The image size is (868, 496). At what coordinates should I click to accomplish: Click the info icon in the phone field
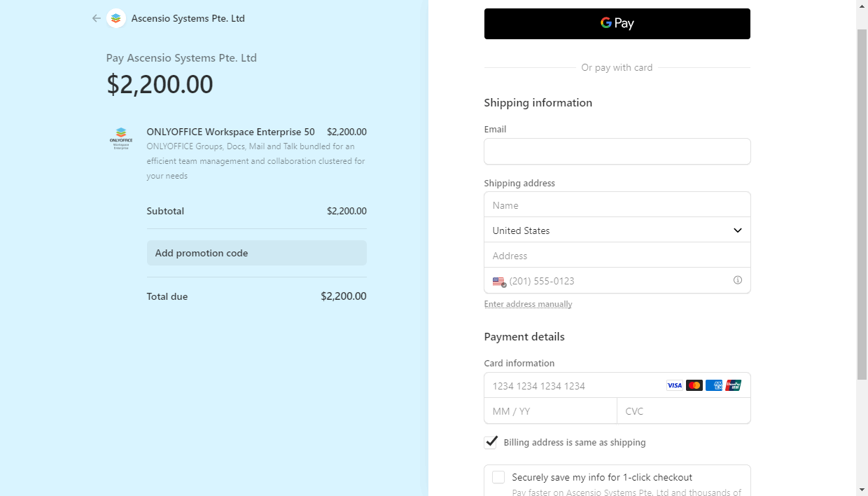(737, 280)
